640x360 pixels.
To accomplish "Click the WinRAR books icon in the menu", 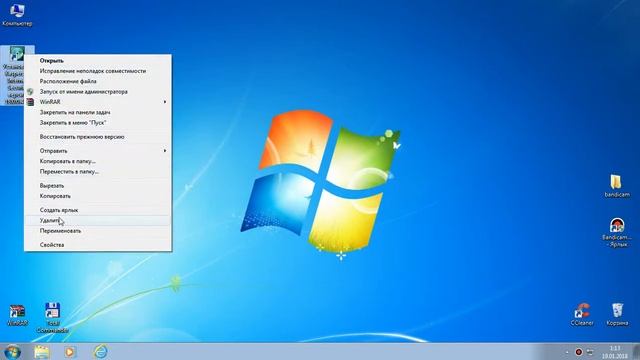I will [x=30, y=102].
